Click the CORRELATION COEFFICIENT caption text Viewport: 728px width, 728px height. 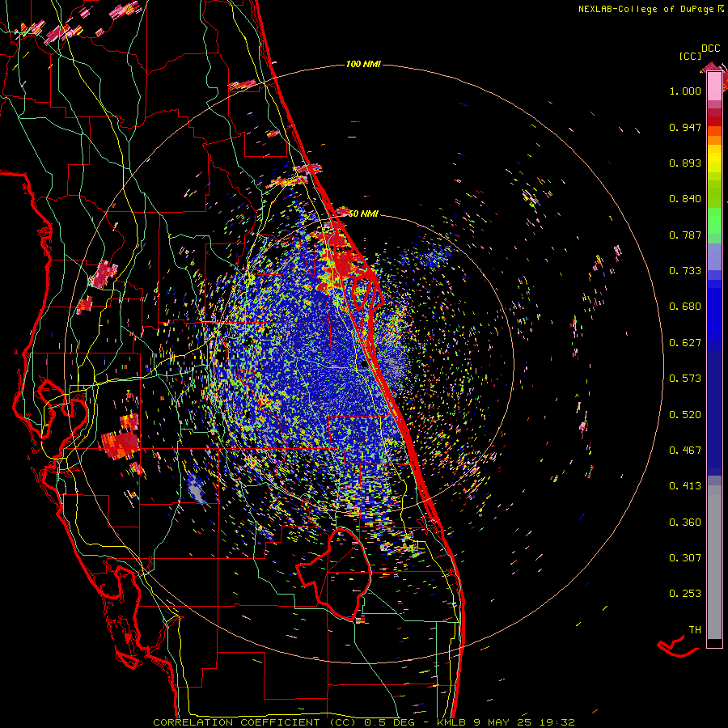point(364,722)
